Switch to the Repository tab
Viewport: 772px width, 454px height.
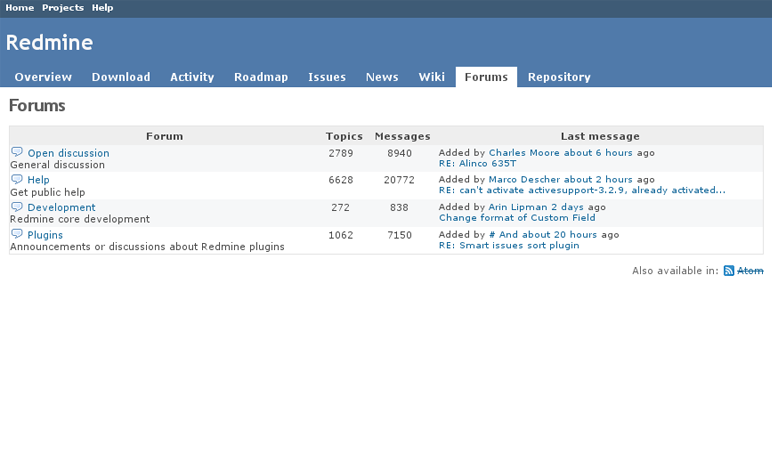point(559,77)
